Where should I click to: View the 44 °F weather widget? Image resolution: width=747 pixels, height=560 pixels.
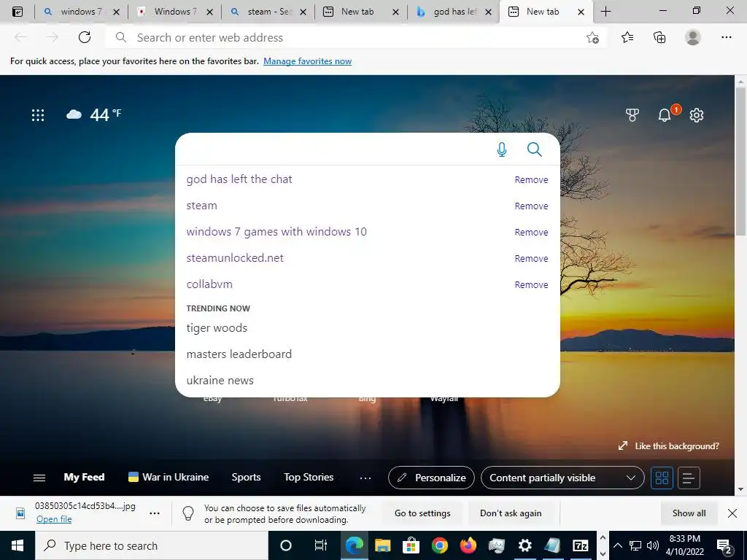(94, 114)
